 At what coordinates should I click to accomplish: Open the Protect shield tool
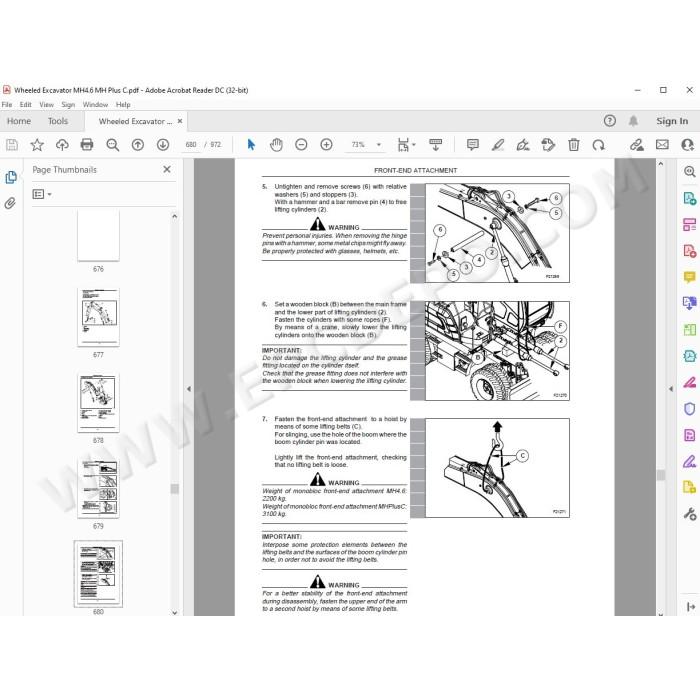pos(689,409)
